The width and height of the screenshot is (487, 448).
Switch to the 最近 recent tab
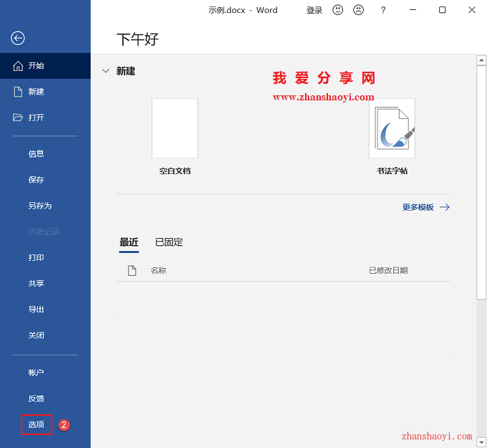pos(129,242)
